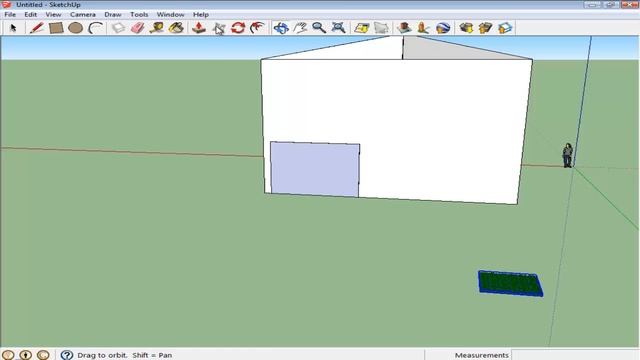The image size is (640, 360).
Task: Open the Camera menu
Action: click(82, 14)
